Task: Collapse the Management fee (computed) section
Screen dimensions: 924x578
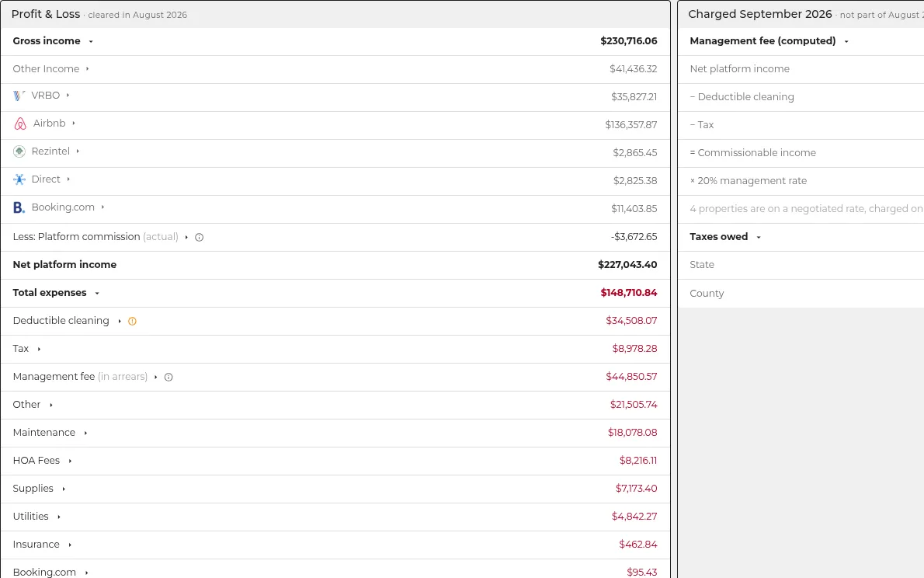Action: pyautogui.click(x=846, y=41)
